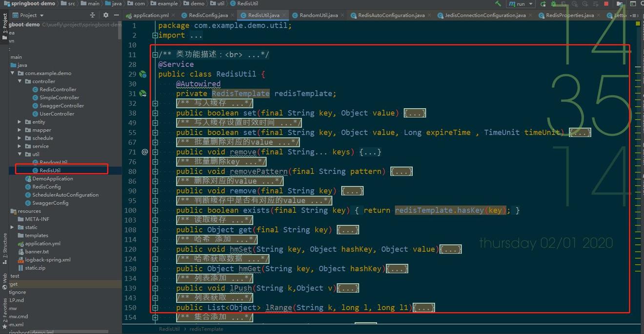This screenshot has height=334, width=644.
Task: Open application.yml in resources folder
Action: (42, 244)
